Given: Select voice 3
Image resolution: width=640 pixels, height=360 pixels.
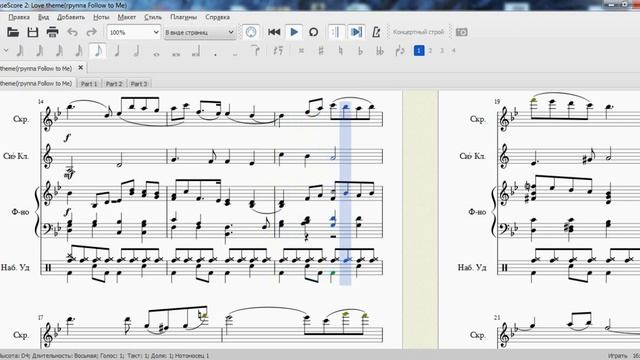Looking at the screenshot, I should click(442, 51).
